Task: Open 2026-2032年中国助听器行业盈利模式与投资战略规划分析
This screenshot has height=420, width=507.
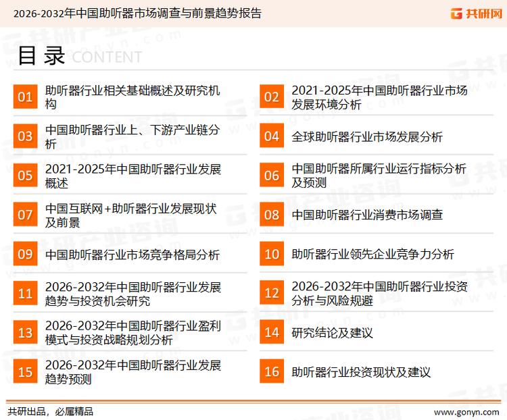Action: point(133,333)
